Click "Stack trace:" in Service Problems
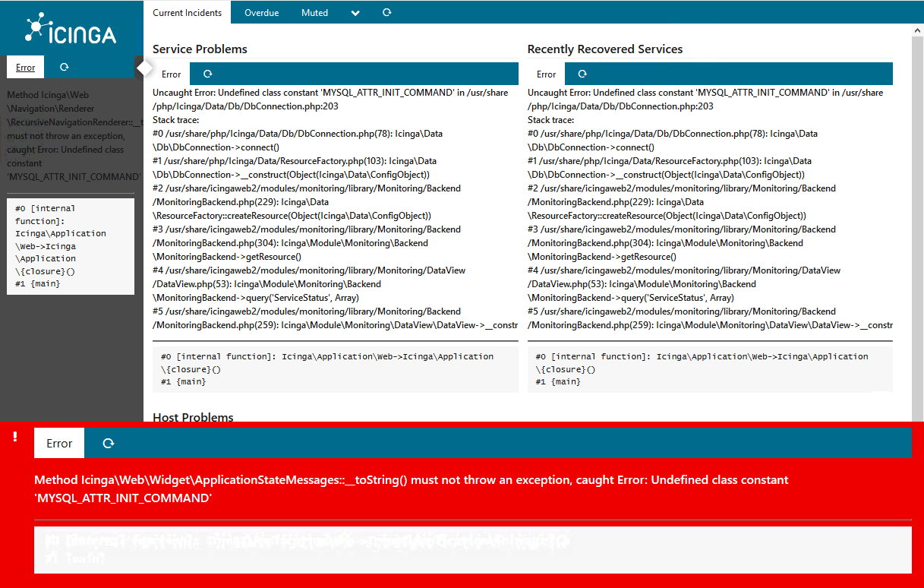This screenshot has height=588, width=924. (x=176, y=120)
